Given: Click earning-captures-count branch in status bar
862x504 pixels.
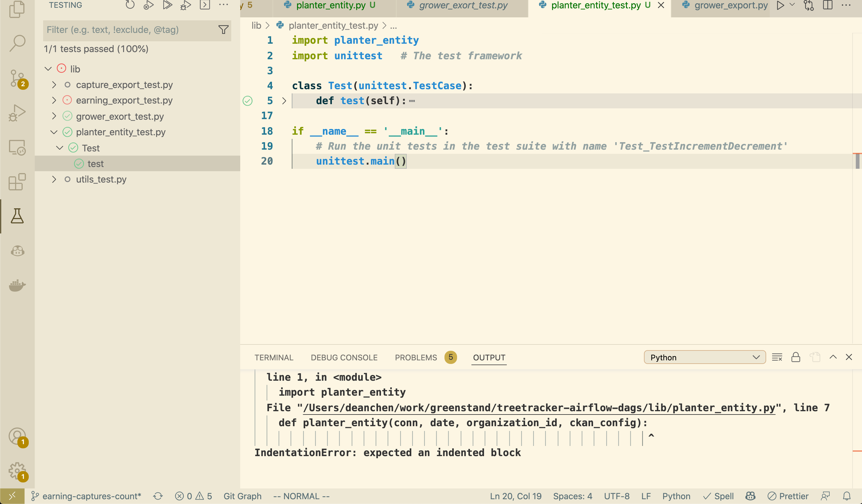Looking at the screenshot, I should coord(86,496).
